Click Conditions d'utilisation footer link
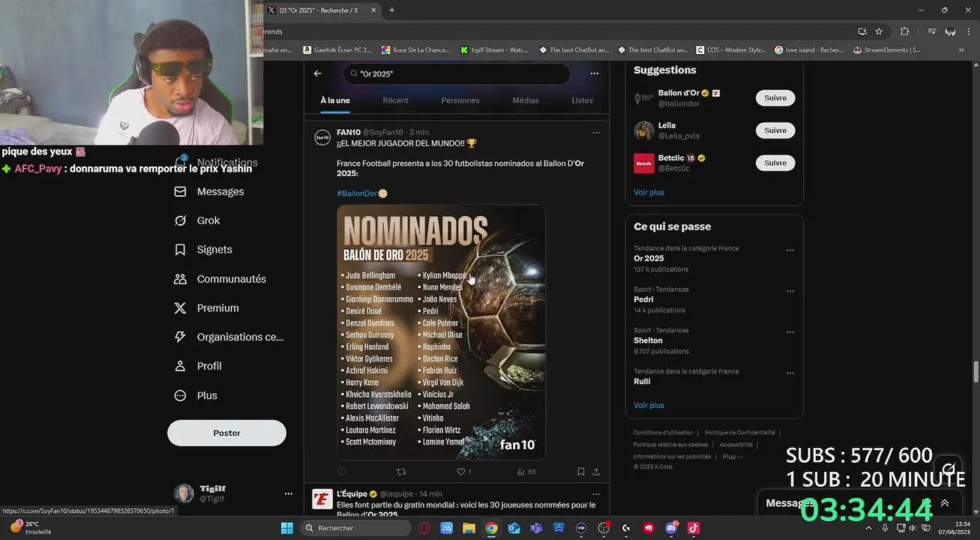 663,433
